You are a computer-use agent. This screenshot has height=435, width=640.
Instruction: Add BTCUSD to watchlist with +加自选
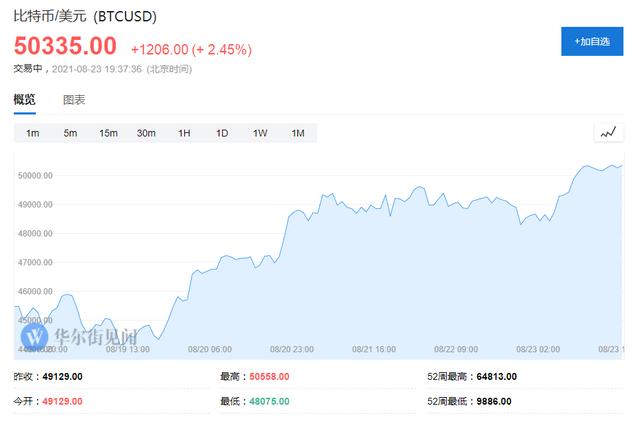(x=592, y=41)
